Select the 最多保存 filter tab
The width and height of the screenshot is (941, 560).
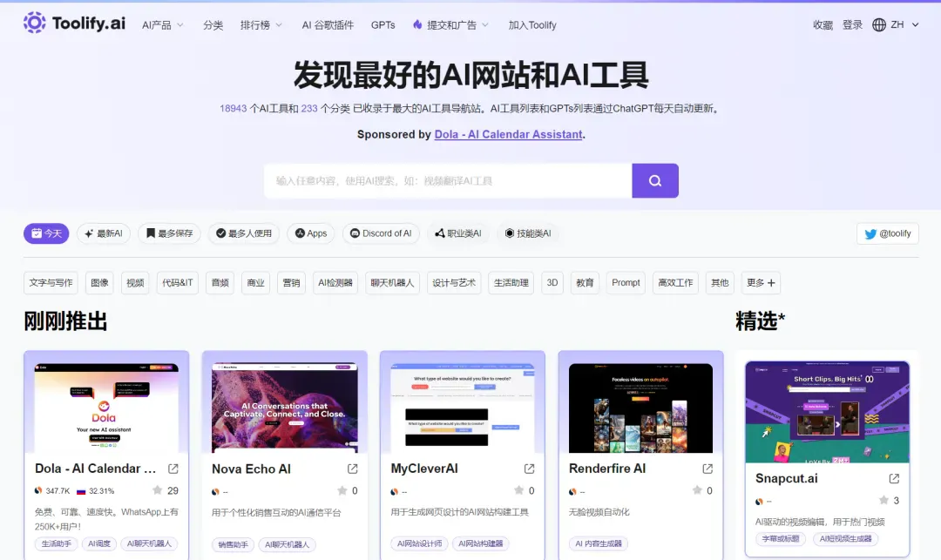[169, 233]
